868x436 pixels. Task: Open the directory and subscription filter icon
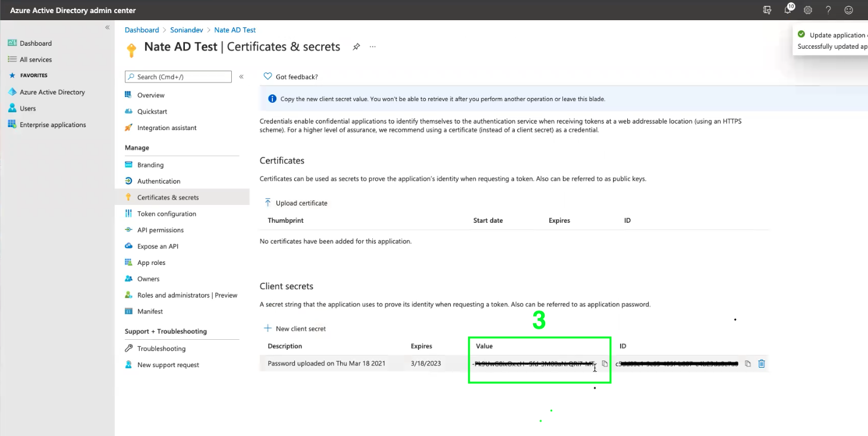click(x=768, y=10)
